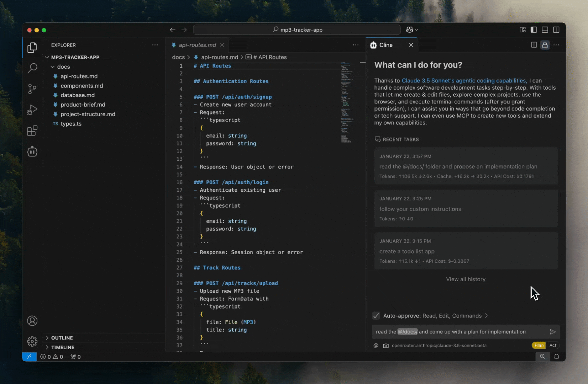The height and width of the screenshot is (384, 588).
Task: Open the 'read the @docs/ folder' recent task
Action: [466, 166]
